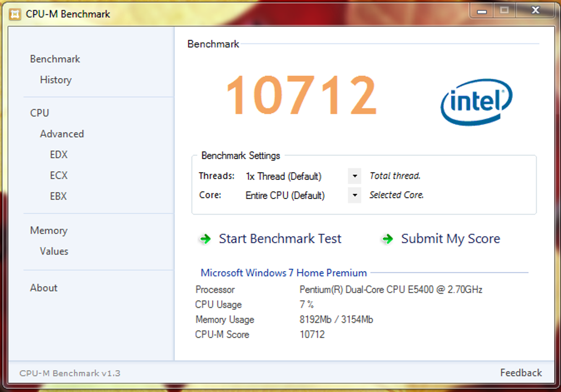Click the Memory Usage label
This screenshot has height=392, width=561.
(x=225, y=319)
